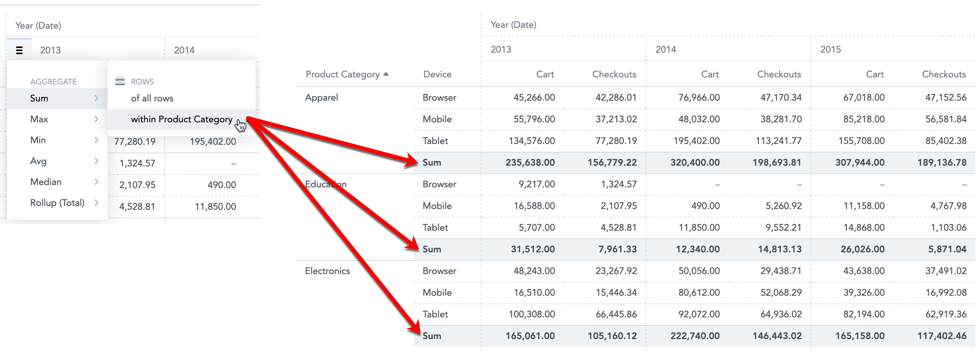Select the Apparel category row label
Viewport: 980px width, 353px height.
pos(321,98)
